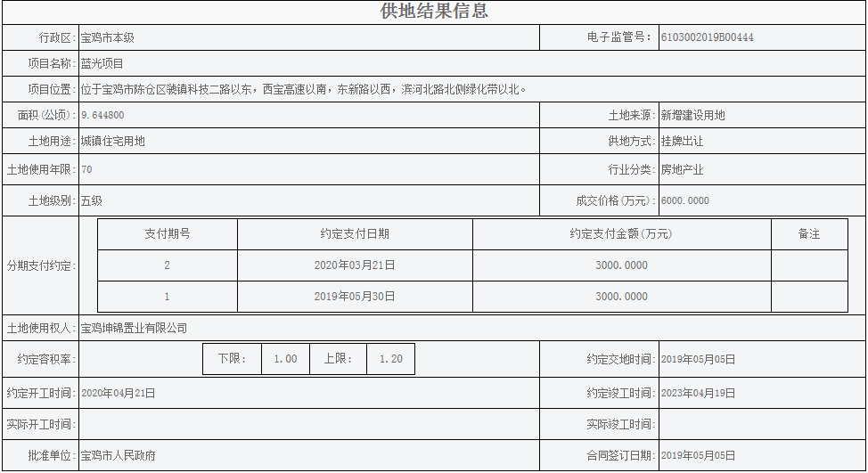
Task: Click the electronic supervision number 6103002019B00444
Action: pyautogui.click(x=708, y=37)
